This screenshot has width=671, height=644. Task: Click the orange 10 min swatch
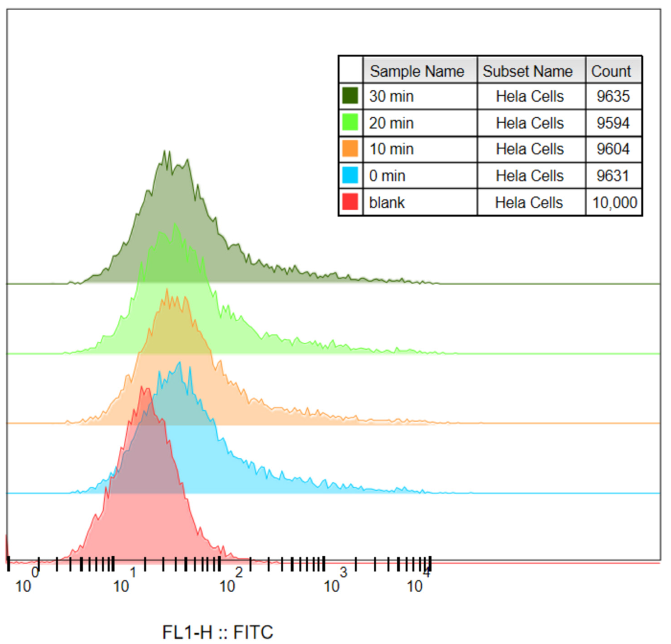click(x=350, y=149)
